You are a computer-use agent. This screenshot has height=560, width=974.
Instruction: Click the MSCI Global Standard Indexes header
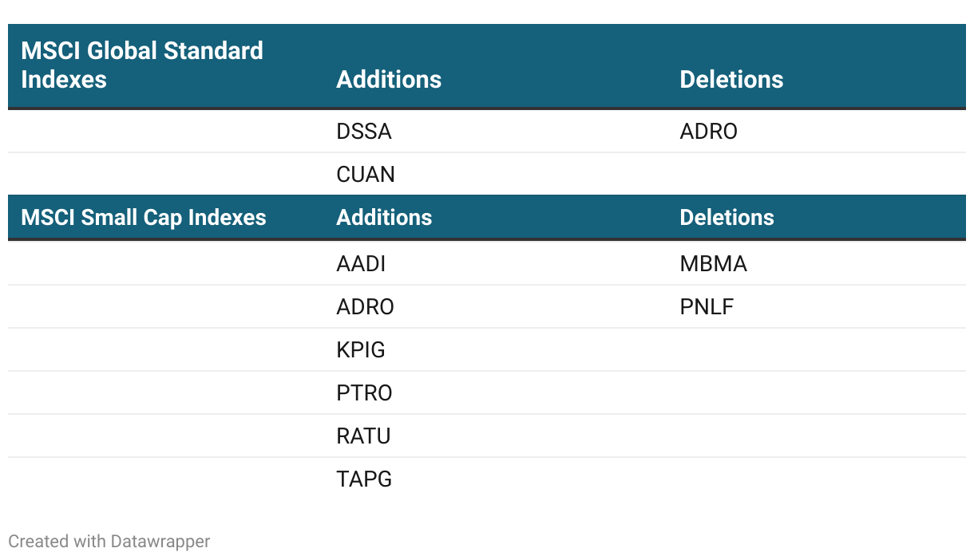(141, 65)
